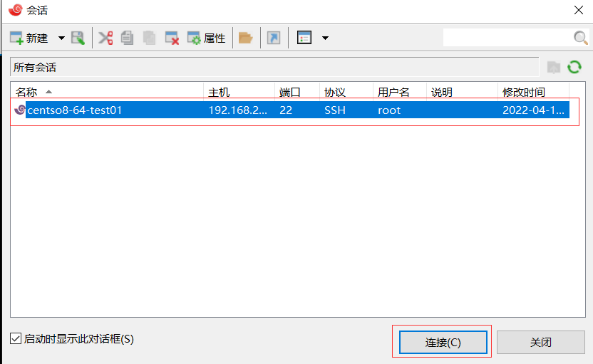
Task: Click the 关闭 close button
Action: (x=541, y=342)
